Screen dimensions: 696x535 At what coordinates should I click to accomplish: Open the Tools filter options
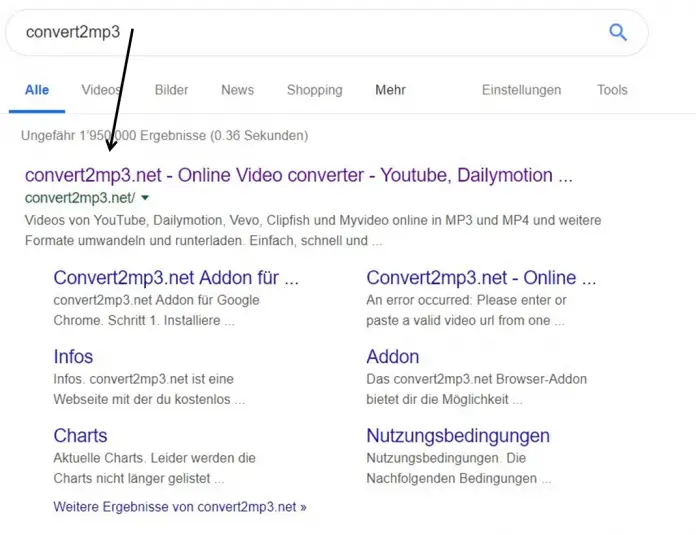point(612,90)
